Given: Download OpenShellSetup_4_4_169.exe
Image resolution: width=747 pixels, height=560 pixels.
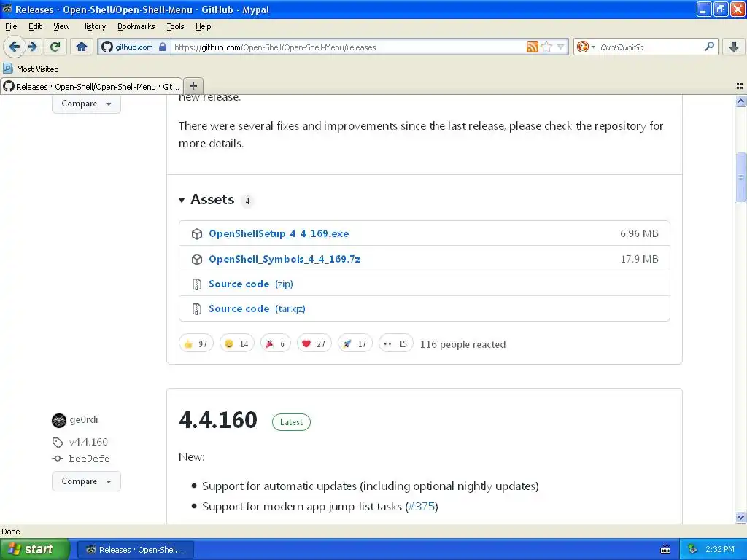Looking at the screenshot, I should (279, 233).
